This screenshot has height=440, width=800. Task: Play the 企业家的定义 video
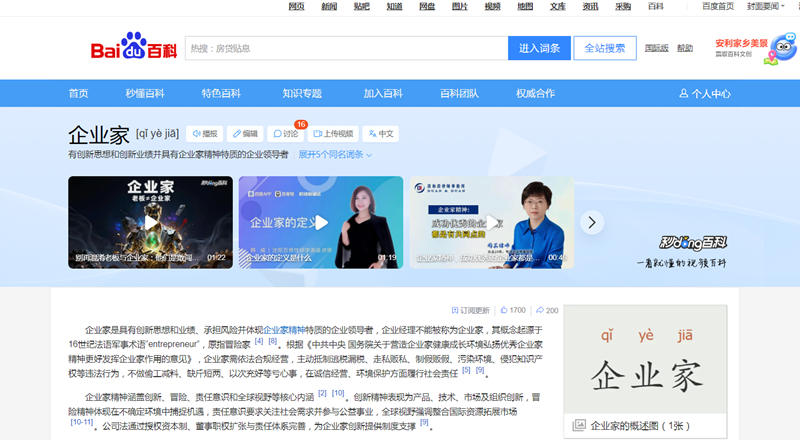click(x=321, y=223)
